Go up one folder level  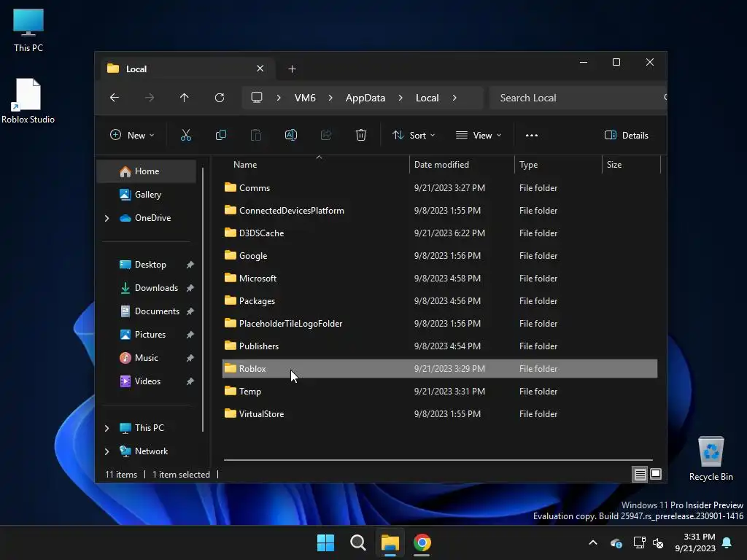pyautogui.click(x=185, y=98)
